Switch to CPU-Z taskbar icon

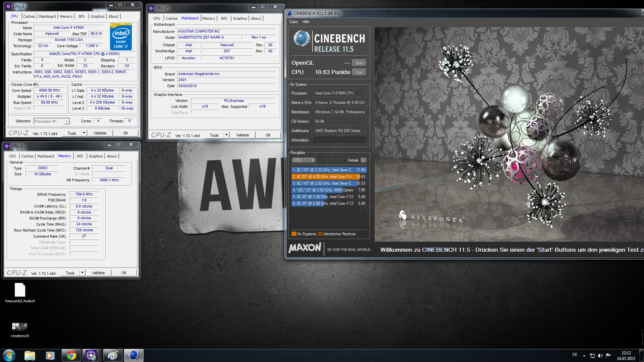(91, 355)
